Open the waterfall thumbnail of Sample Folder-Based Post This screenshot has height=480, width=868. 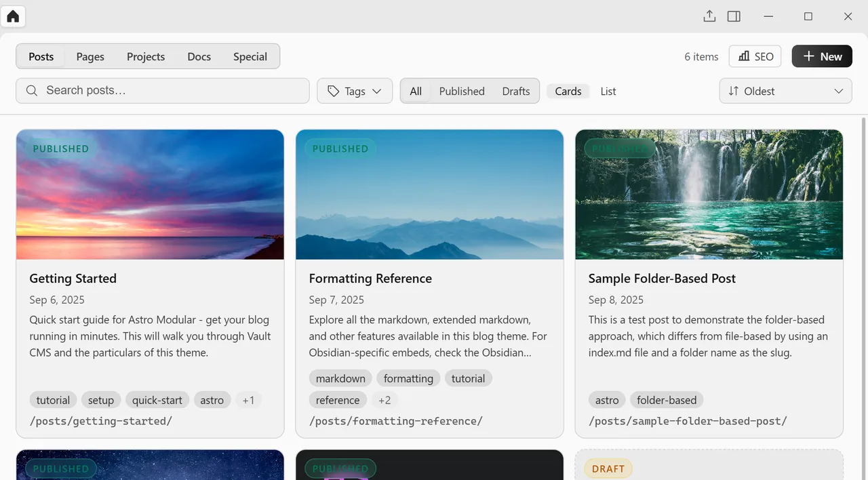709,195
